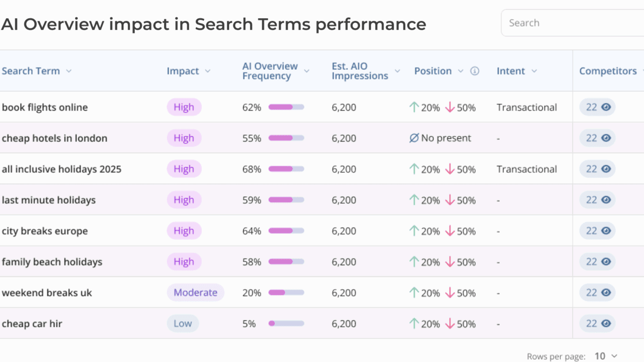Open the Impact column filter dropdown

click(x=208, y=71)
